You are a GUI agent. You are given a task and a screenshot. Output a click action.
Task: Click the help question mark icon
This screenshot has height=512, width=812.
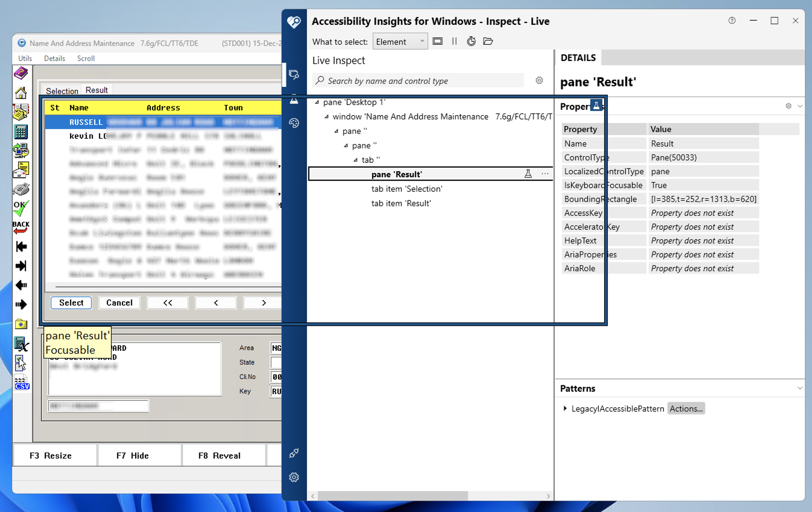click(x=732, y=20)
